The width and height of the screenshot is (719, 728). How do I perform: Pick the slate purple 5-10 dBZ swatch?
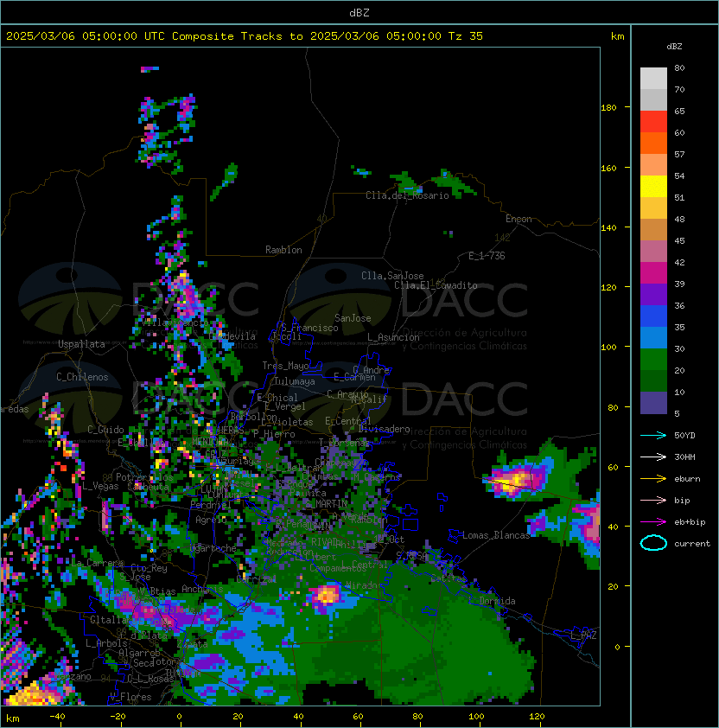[653, 403]
